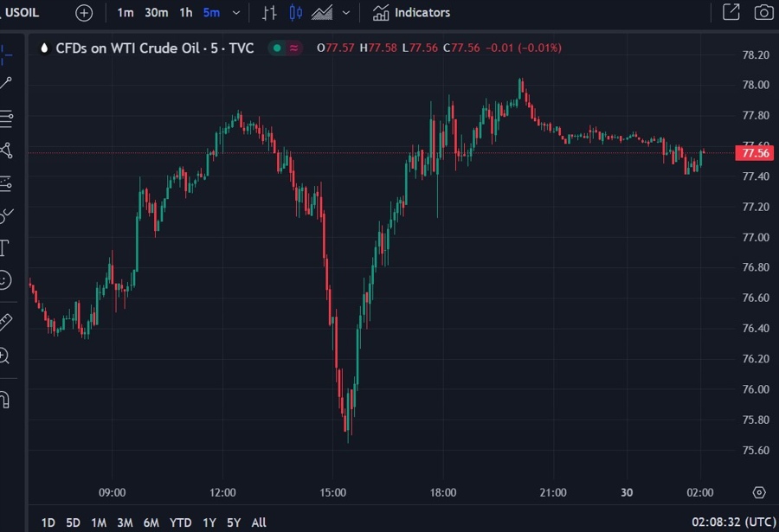Click the 30 date label on time axis
The height and width of the screenshot is (532, 779).
click(627, 493)
